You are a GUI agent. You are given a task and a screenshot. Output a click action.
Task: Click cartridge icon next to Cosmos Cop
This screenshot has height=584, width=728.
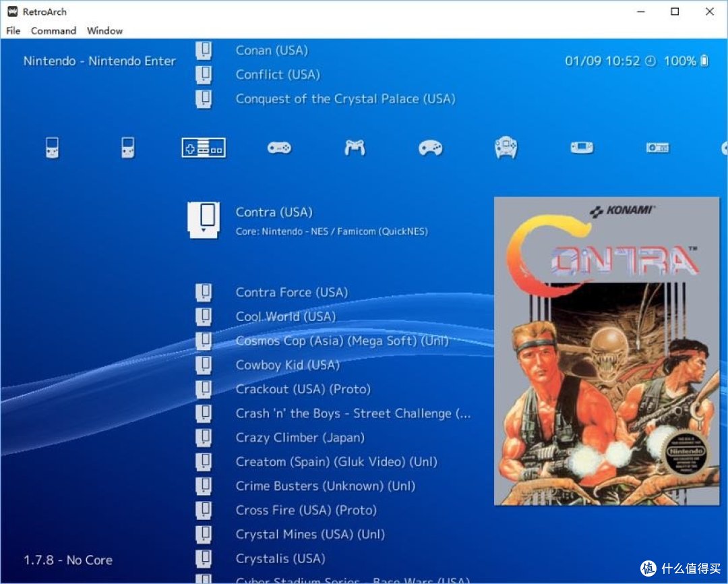point(204,341)
